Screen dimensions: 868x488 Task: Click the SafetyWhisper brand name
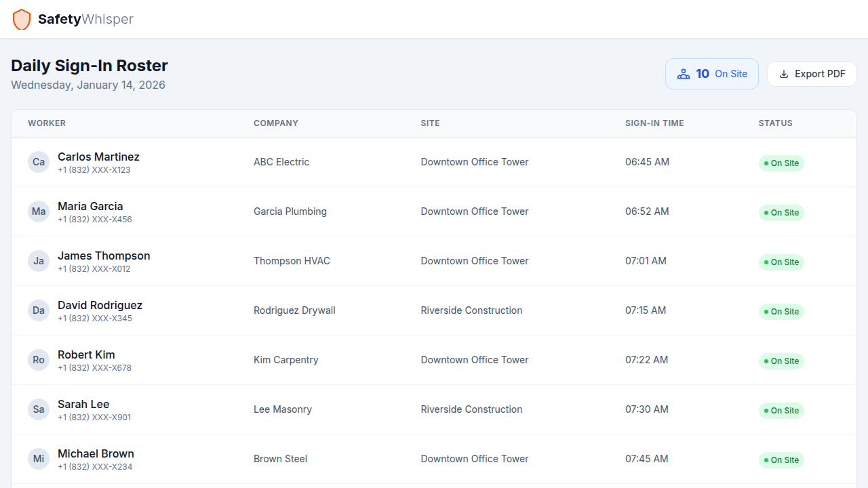[x=85, y=20]
